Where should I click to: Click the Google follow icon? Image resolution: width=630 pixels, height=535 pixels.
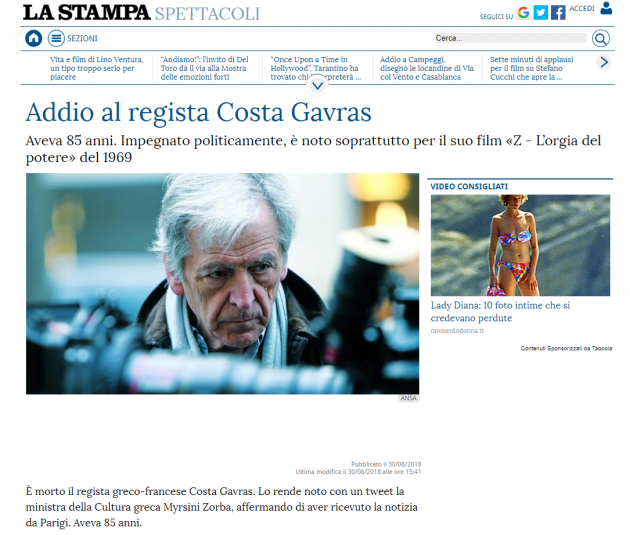523,13
